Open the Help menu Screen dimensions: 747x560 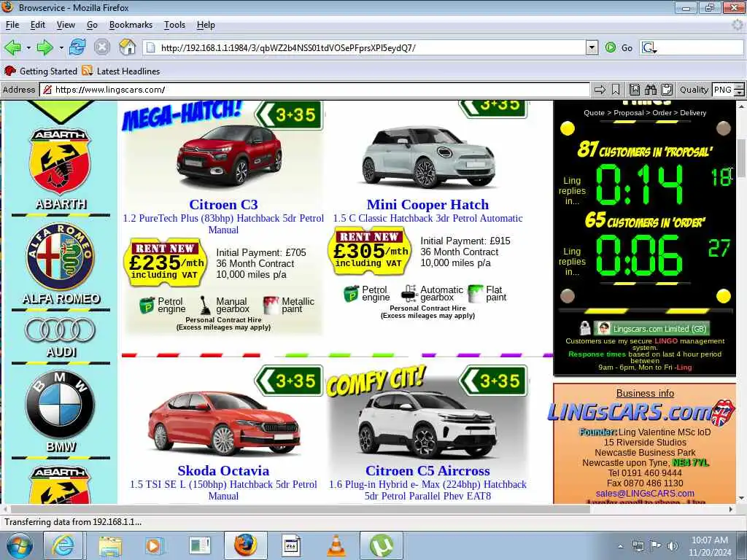[x=206, y=25]
